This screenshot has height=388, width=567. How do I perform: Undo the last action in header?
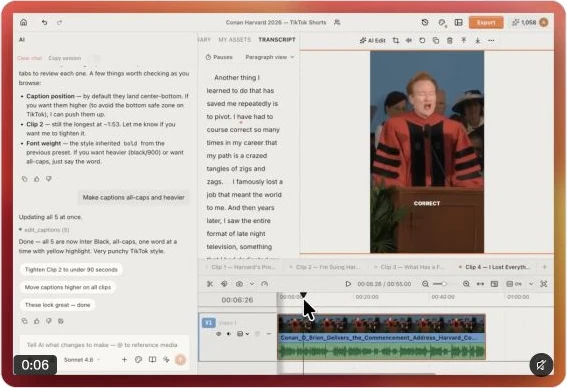pyautogui.click(x=44, y=22)
